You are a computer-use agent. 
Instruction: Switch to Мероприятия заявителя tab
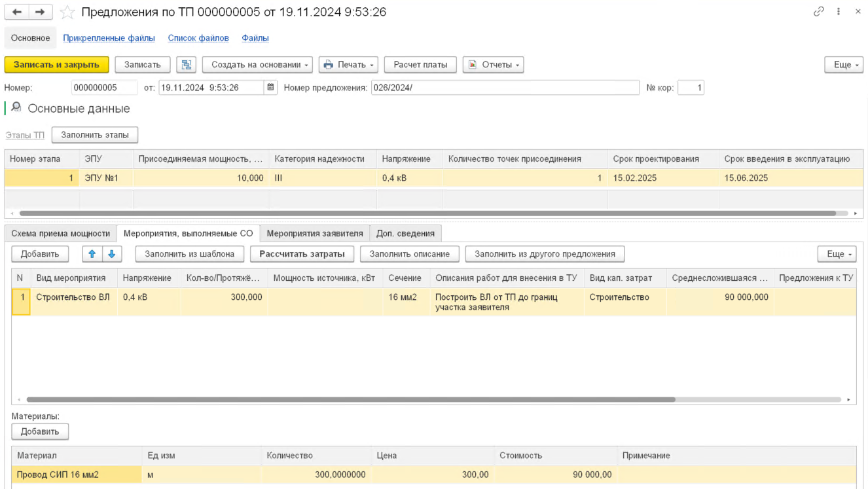[x=314, y=233]
